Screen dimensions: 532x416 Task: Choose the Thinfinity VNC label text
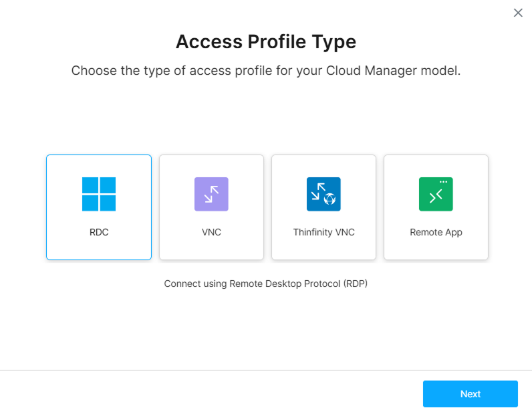pyautogui.click(x=323, y=232)
